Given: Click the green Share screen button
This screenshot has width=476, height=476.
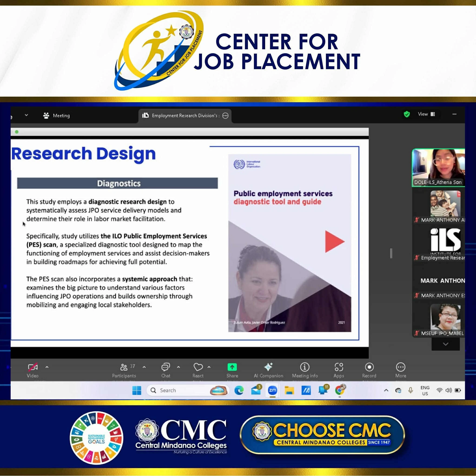Looking at the screenshot, I should coord(232,367).
